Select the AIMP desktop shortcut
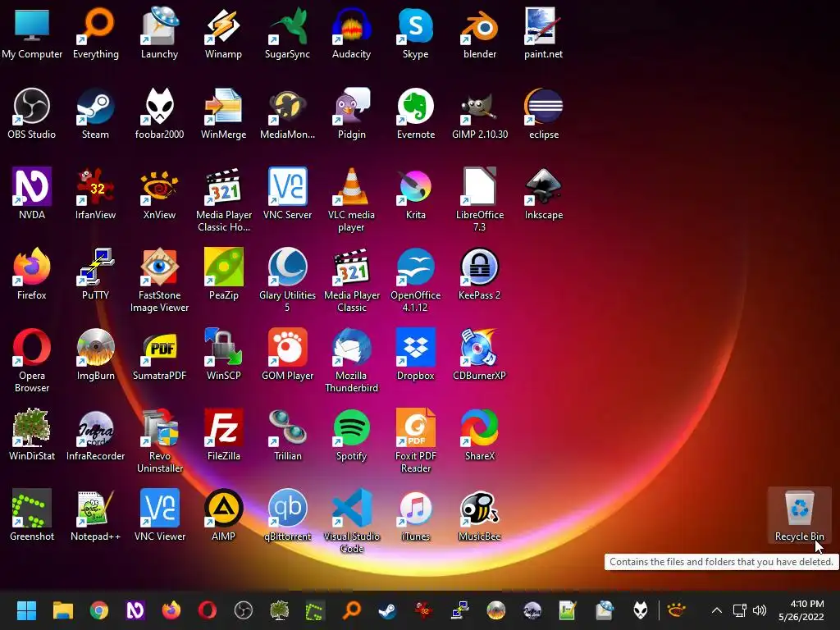The height and width of the screenshot is (630, 840). pos(223,515)
